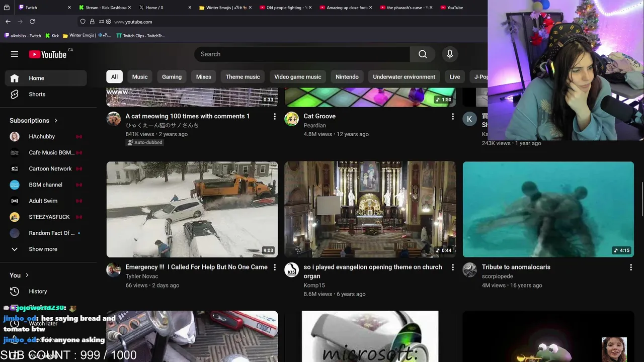The width and height of the screenshot is (644, 362).
Task: Select the All filter chip
Action: click(x=114, y=76)
